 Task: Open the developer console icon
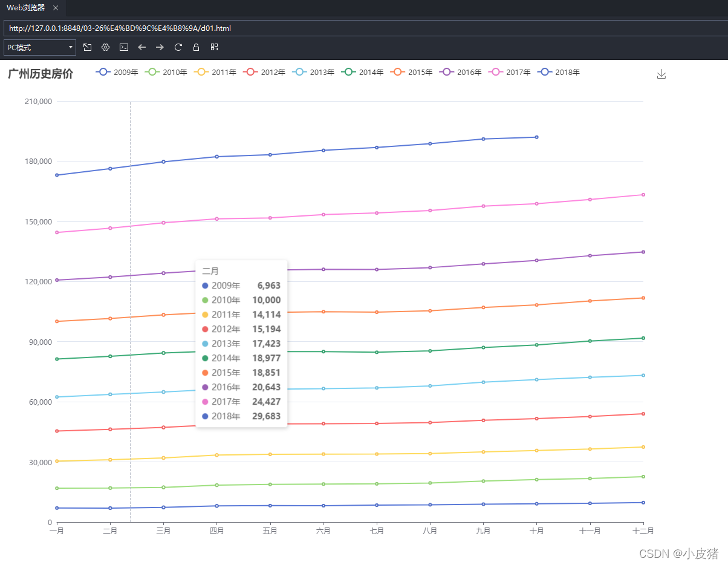[x=124, y=47]
